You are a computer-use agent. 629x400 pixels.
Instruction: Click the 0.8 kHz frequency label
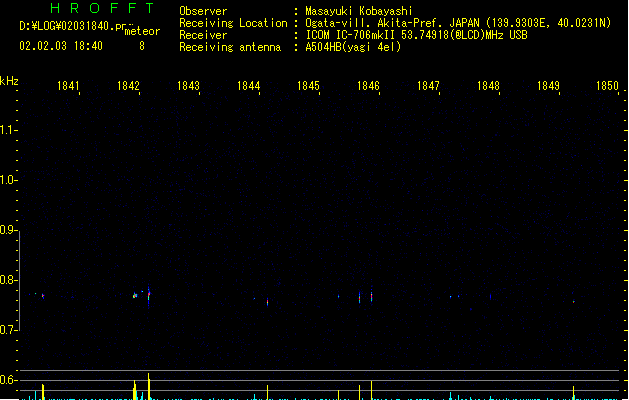click(x=8, y=280)
